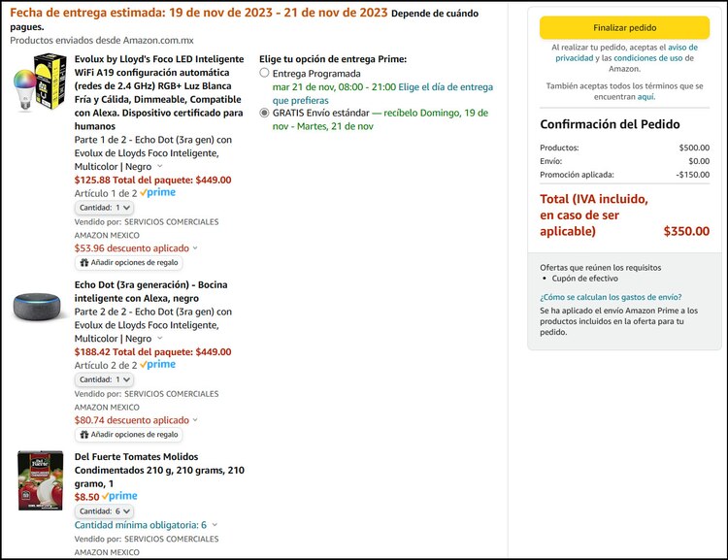728x560 pixels.
Task: Click the Prime logo beside Artículo 1 de 2
Action: [158, 192]
